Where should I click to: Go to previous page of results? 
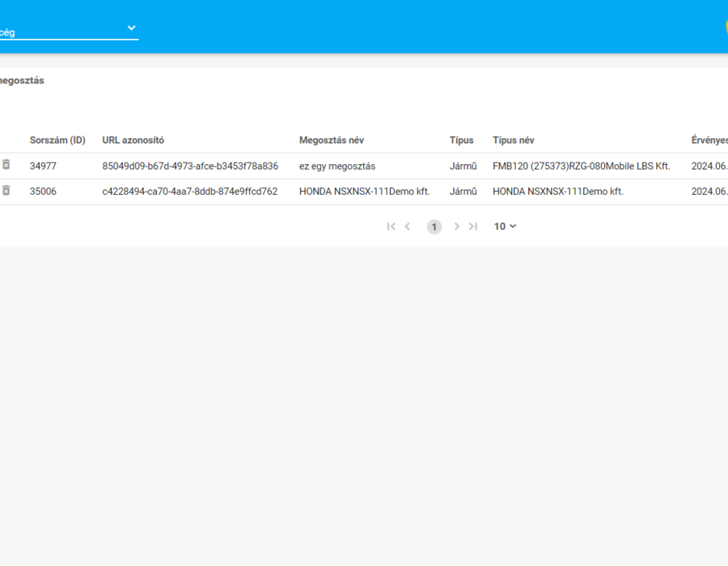click(407, 226)
